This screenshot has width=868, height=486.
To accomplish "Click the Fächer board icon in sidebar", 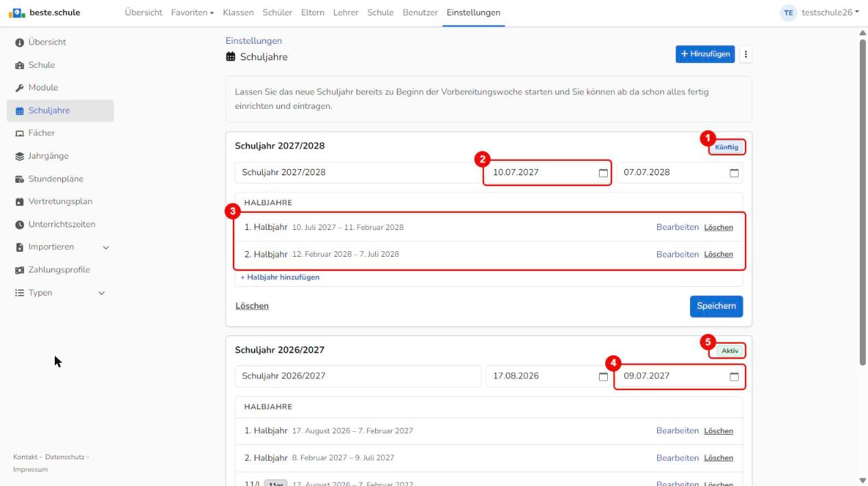I will pyautogui.click(x=19, y=133).
